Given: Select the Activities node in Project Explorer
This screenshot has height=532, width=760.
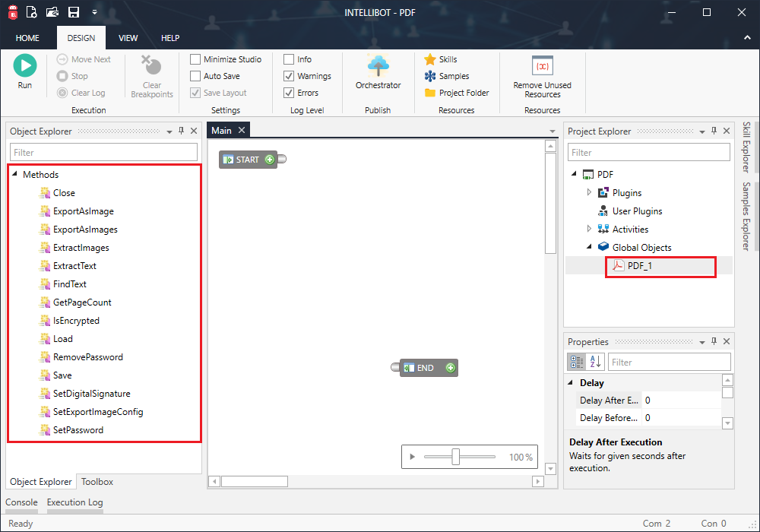Looking at the screenshot, I should (630, 230).
